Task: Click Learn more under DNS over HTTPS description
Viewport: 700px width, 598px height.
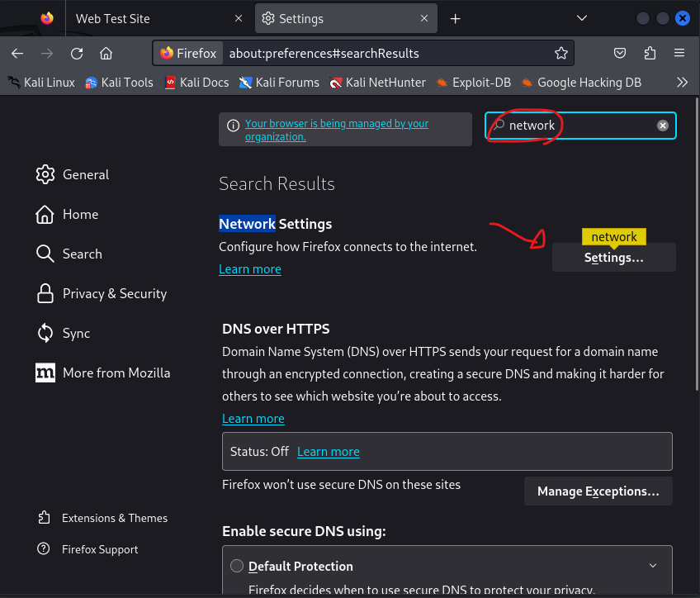Action: (x=253, y=419)
